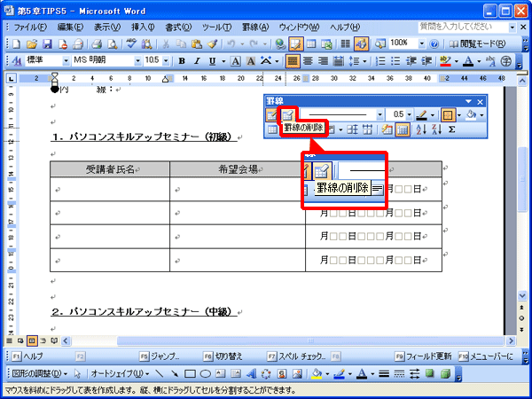Click the Microsoft Word Help question mark icon
Viewport: 532px width, 399px height.
pos(434,43)
